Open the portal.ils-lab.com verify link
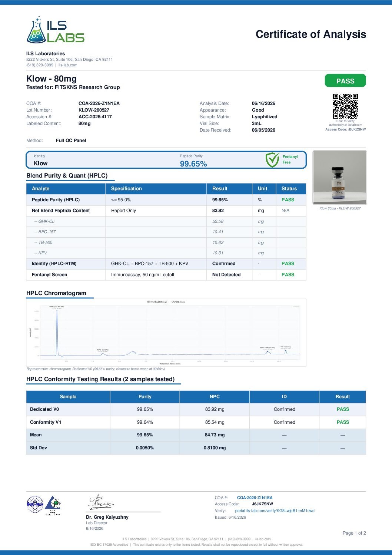 tap(275, 511)
